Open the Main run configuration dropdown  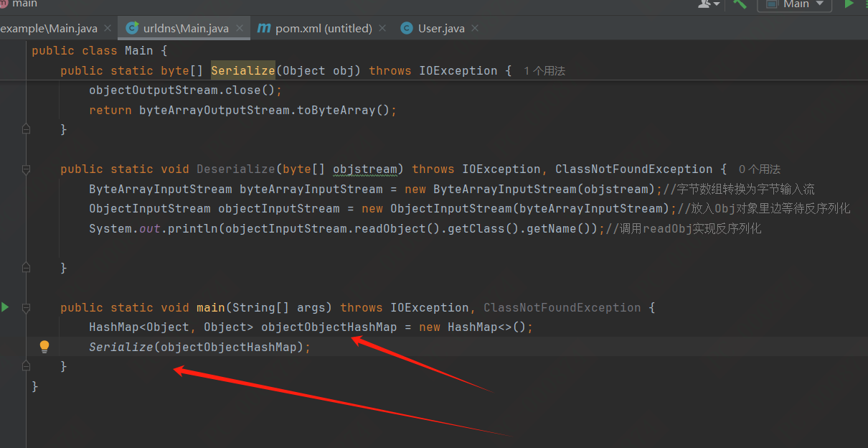click(796, 4)
